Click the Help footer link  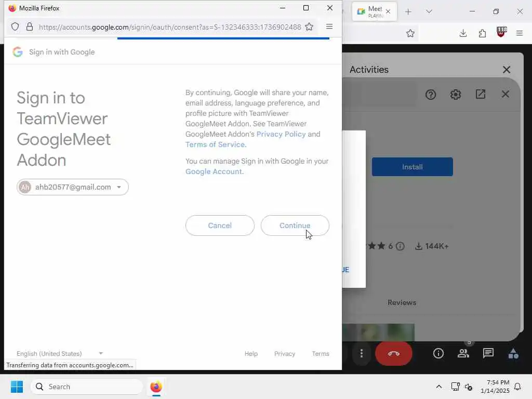251,353
